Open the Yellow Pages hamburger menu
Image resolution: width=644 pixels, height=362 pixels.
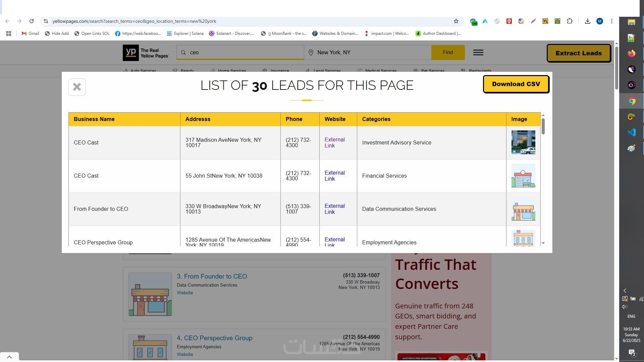[x=478, y=53]
